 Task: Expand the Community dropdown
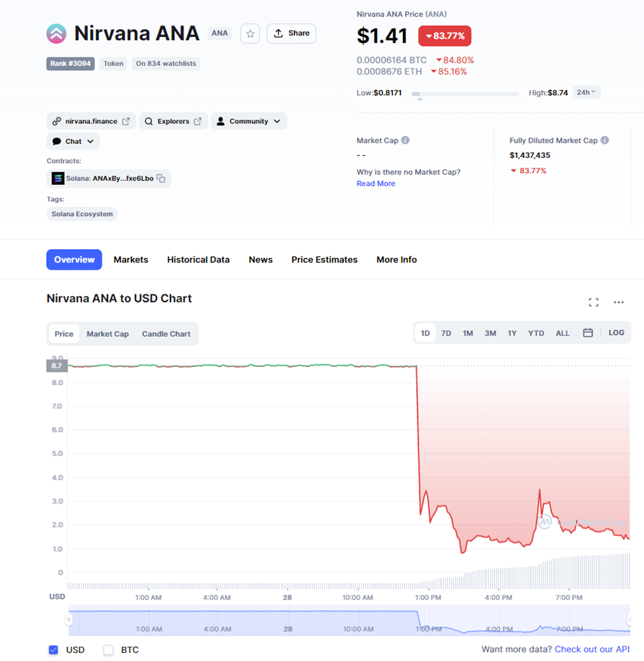tap(249, 122)
